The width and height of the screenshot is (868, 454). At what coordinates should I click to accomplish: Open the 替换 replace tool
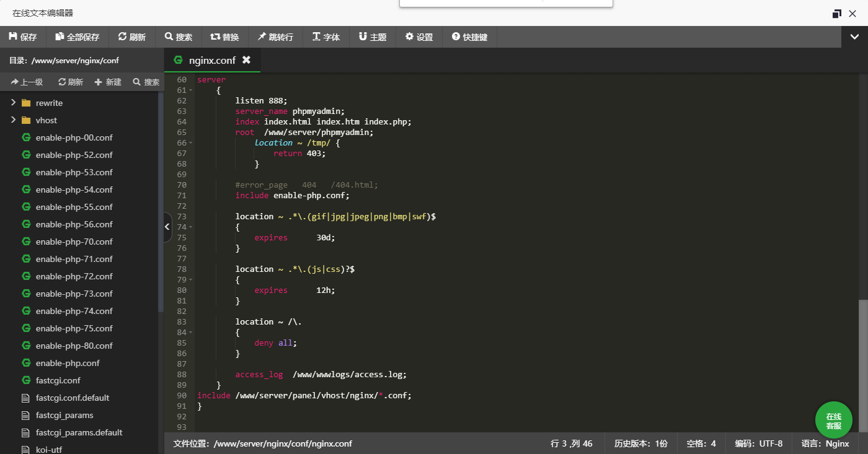224,37
